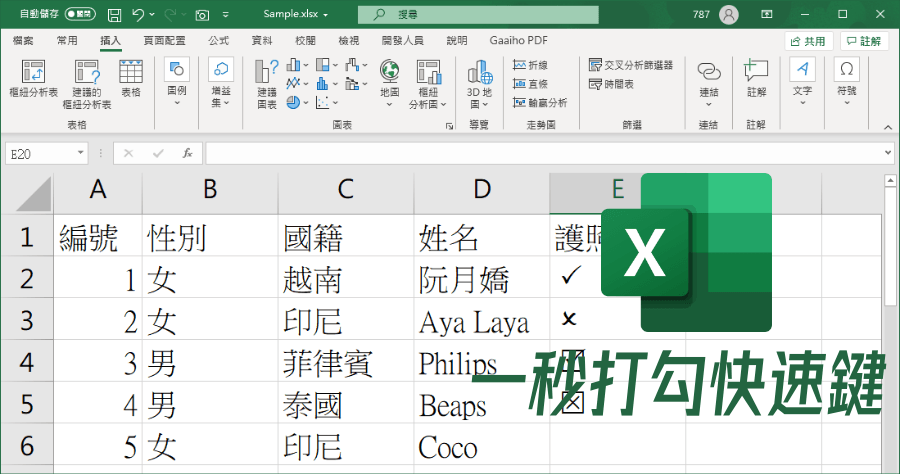Open the PivotChart dropdown (樞紐分析圖)

coord(428,84)
